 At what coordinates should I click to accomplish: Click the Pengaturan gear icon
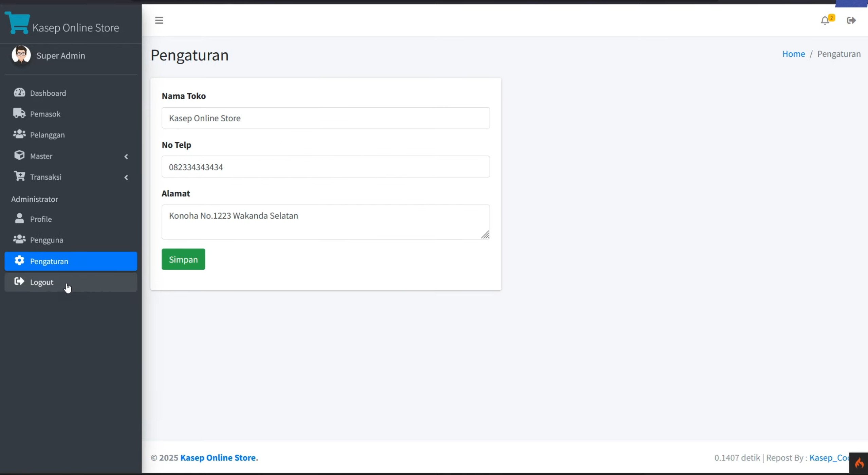pos(19,260)
